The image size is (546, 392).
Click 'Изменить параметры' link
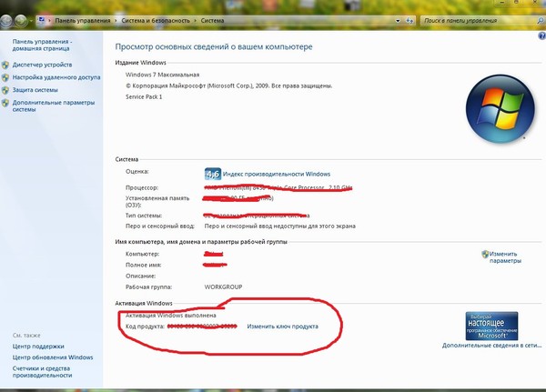click(505, 257)
